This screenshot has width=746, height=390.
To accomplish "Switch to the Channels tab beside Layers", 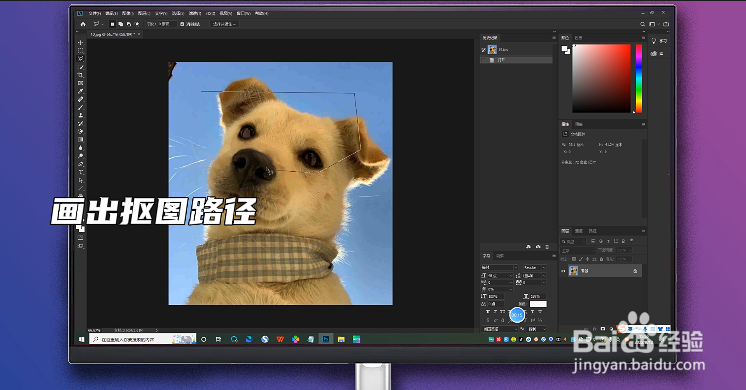I will 579,231.
